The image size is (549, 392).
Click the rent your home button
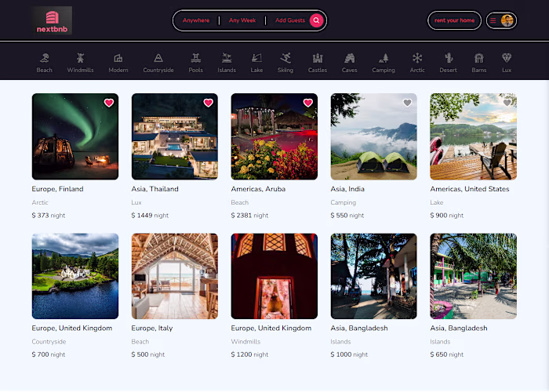(454, 20)
